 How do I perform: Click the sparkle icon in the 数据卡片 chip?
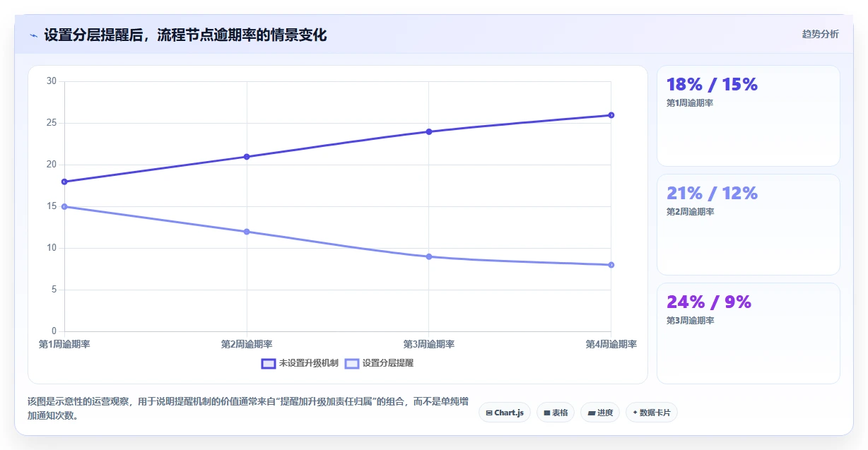[635, 413]
